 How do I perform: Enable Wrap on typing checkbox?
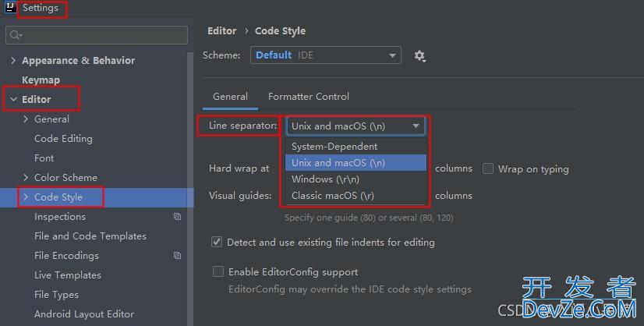point(488,168)
